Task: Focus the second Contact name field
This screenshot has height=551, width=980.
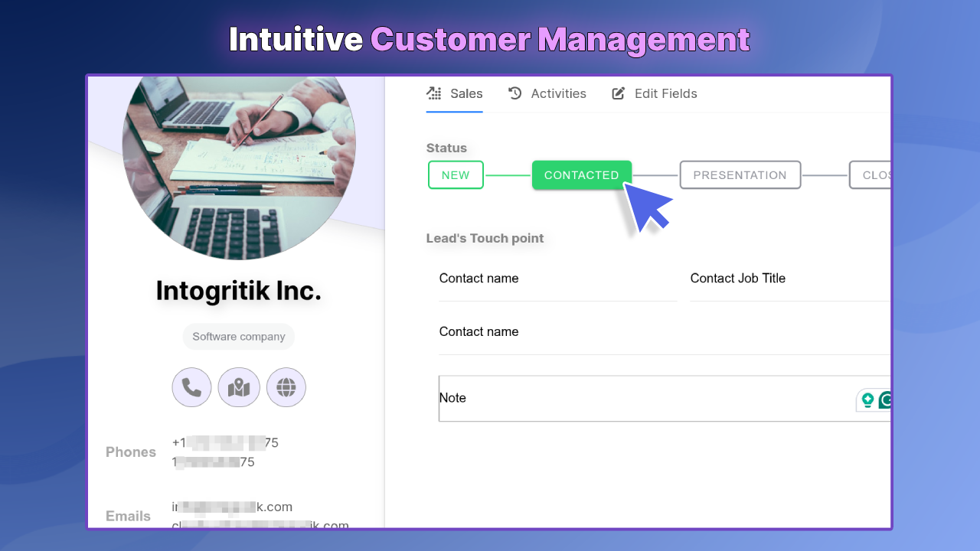Action: (x=665, y=332)
